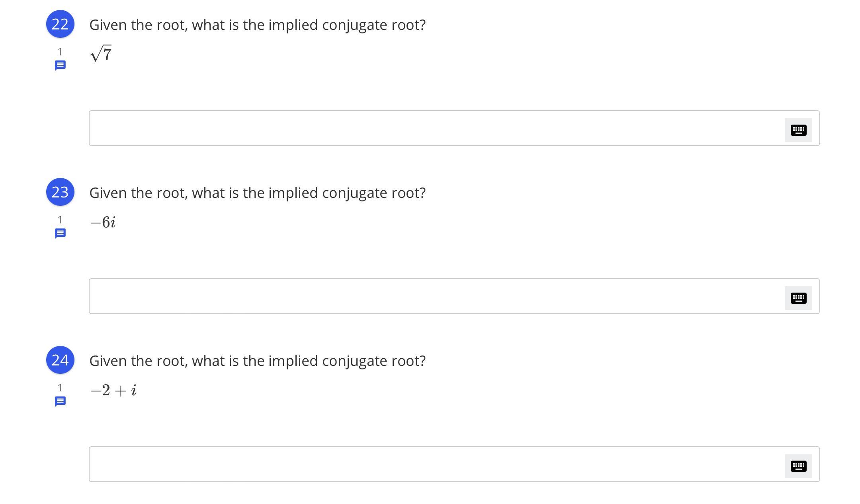Click the square root of 7 expression
This screenshot has width=860, height=504.
click(x=101, y=53)
